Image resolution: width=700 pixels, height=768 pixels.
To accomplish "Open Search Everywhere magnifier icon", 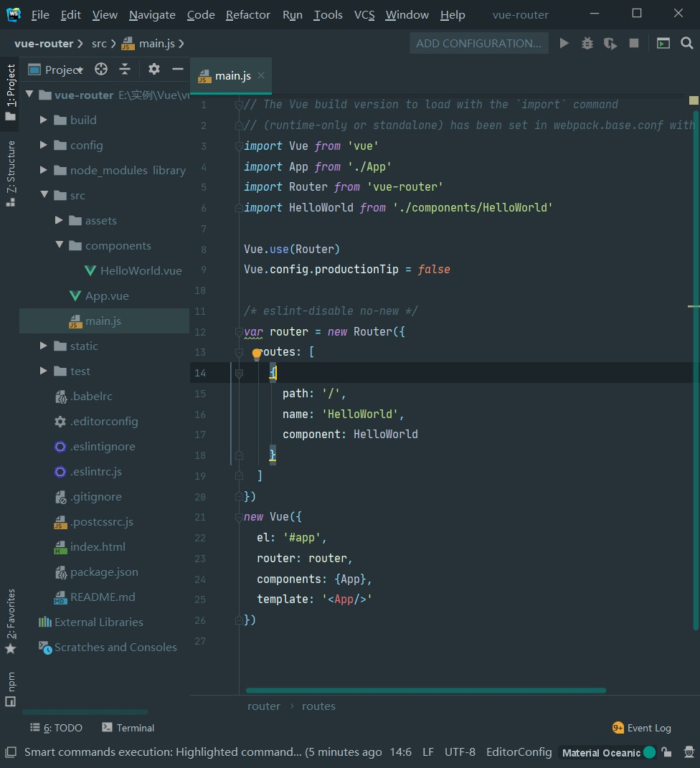I will click(687, 44).
